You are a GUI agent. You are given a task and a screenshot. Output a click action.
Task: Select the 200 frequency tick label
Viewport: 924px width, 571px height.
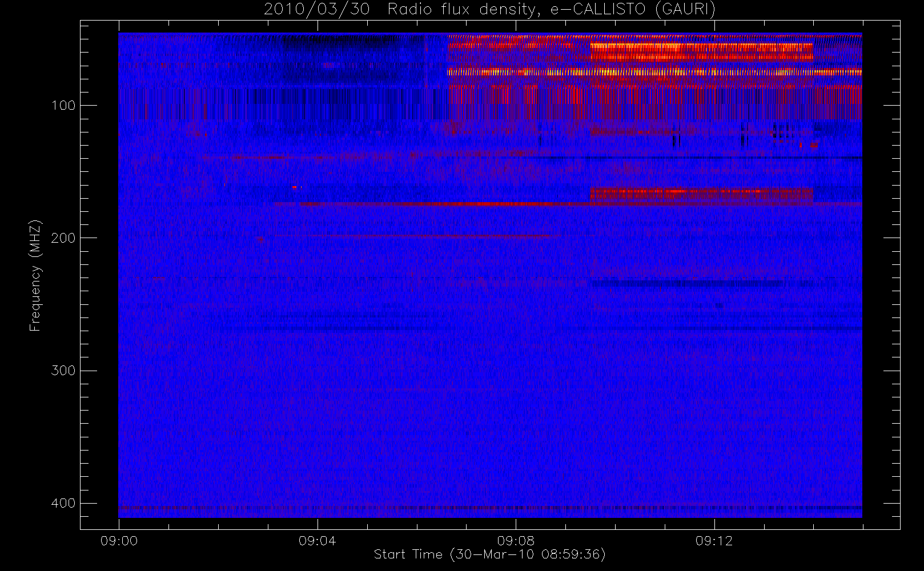tap(63, 238)
